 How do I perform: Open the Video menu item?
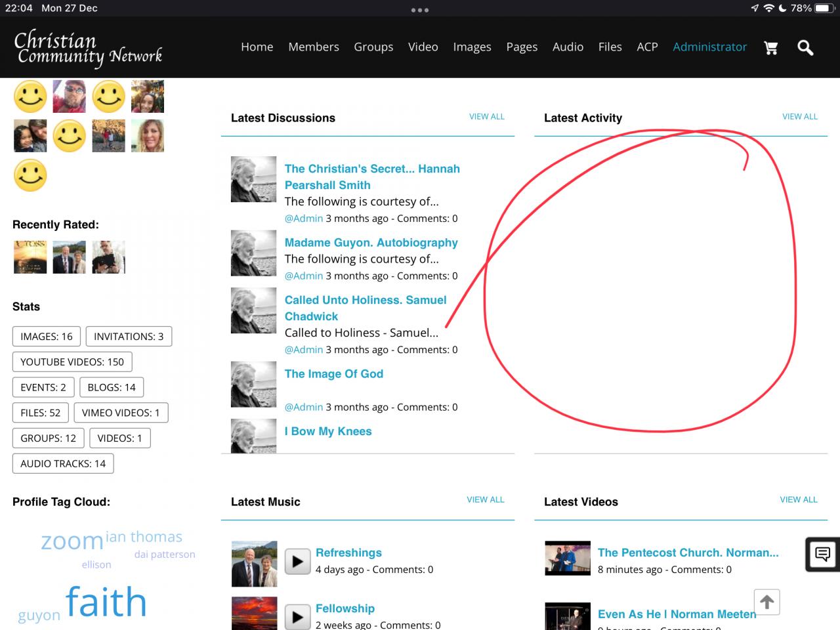point(423,47)
